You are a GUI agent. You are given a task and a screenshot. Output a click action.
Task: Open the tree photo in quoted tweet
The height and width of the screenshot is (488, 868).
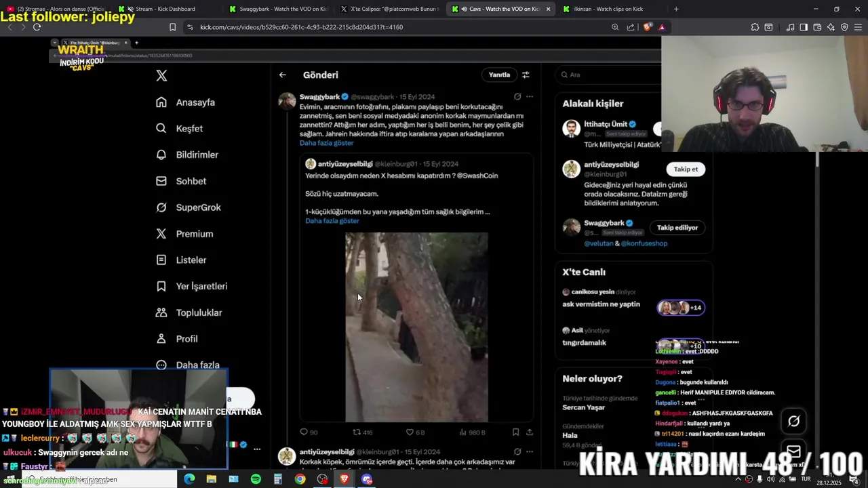click(x=416, y=327)
